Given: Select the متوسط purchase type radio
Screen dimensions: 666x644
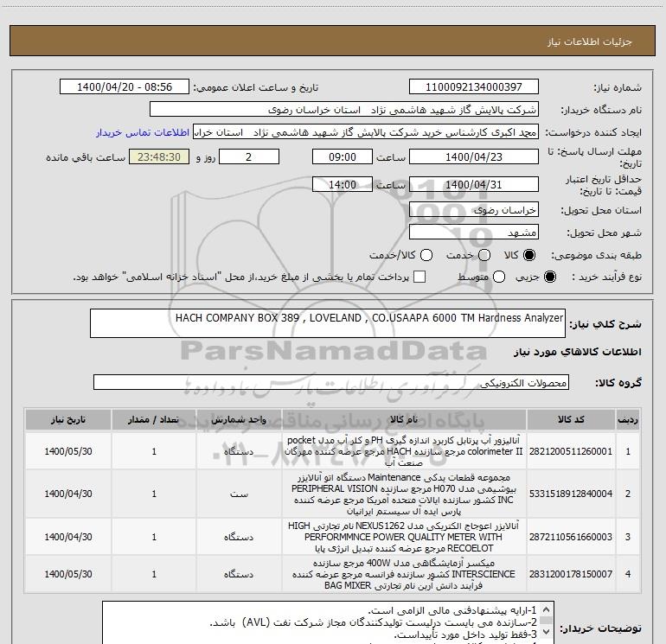Looking at the screenshot, I should coord(499,277).
